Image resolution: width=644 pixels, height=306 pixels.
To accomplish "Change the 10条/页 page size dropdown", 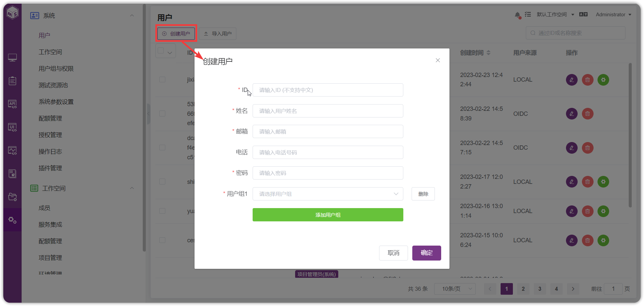I will coord(455,289).
